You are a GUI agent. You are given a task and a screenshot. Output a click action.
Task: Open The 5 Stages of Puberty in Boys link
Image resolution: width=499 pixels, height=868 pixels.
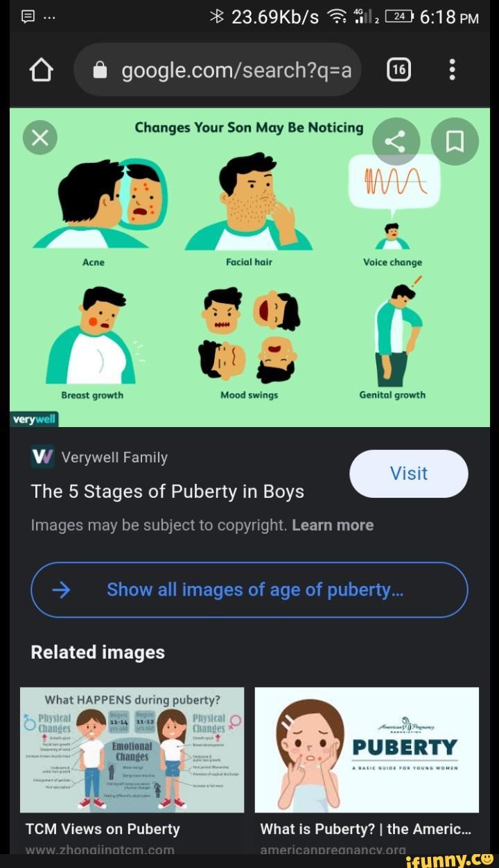tap(167, 492)
